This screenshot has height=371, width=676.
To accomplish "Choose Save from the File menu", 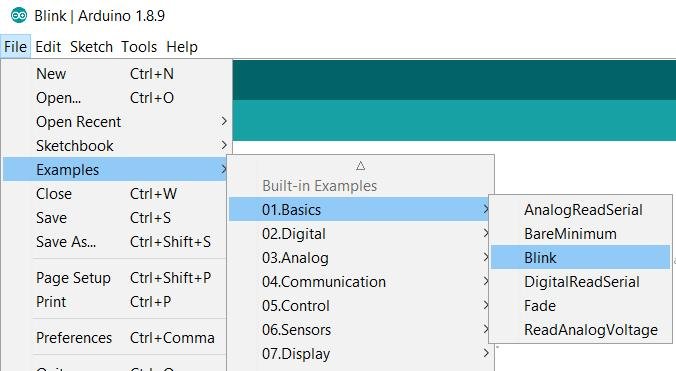I will pyautogui.click(x=114, y=218).
